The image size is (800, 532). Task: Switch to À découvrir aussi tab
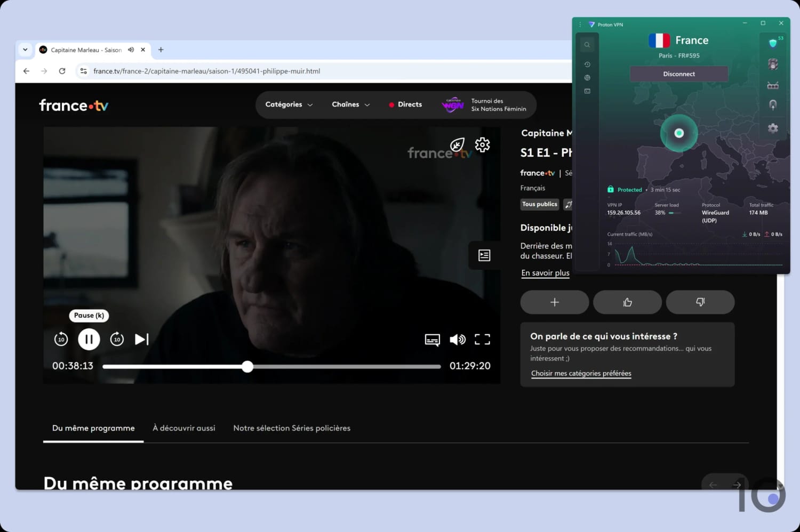[x=184, y=428]
